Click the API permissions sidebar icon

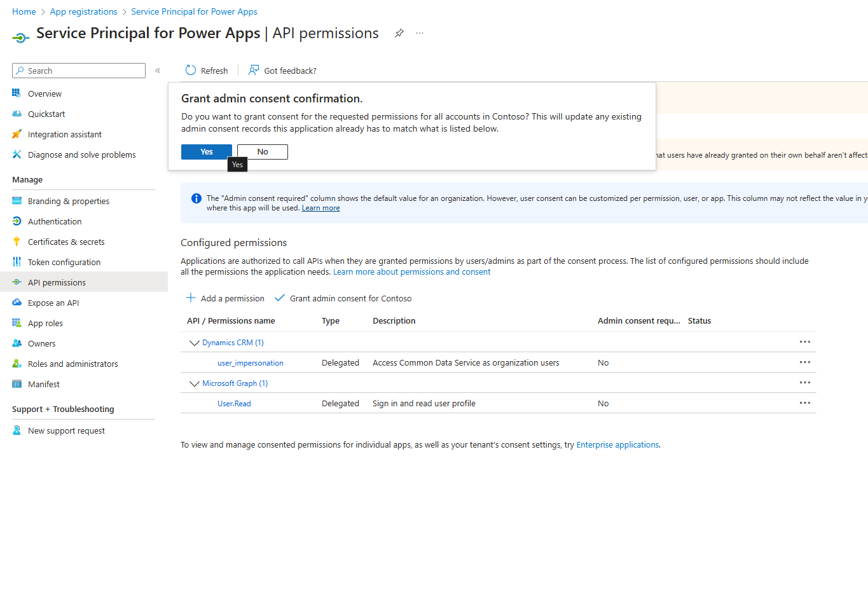pyautogui.click(x=17, y=282)
